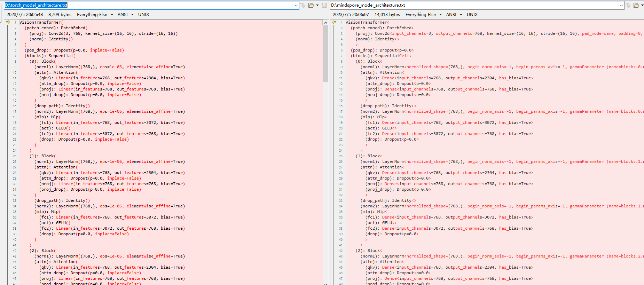Click the left pane save file icon
The height and width of the screenshot is (285, 644).
324,5
